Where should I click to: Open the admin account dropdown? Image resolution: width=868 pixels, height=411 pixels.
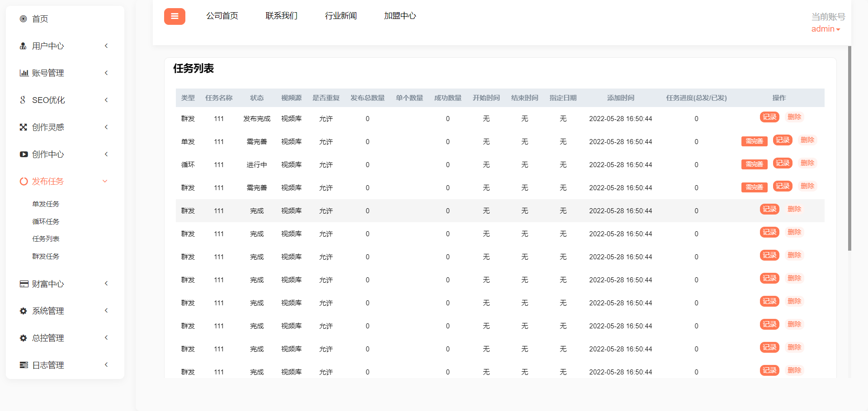point(825,29)
